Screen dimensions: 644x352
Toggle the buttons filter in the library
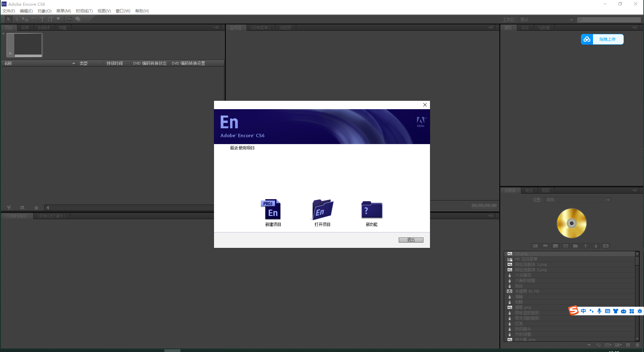(x=545, y=246)
